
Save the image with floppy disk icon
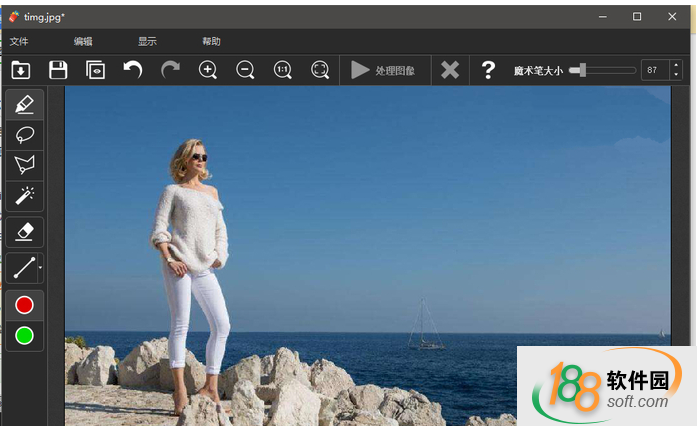pyautogui.click(x=58, y=70)
